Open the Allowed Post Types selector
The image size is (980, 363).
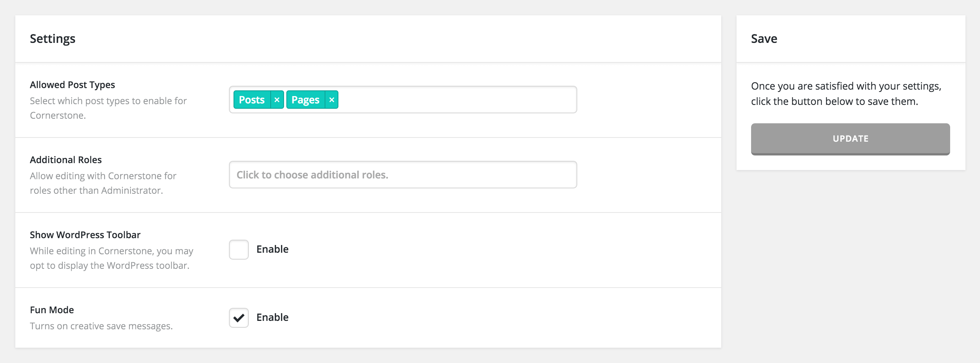pos(459,100)
